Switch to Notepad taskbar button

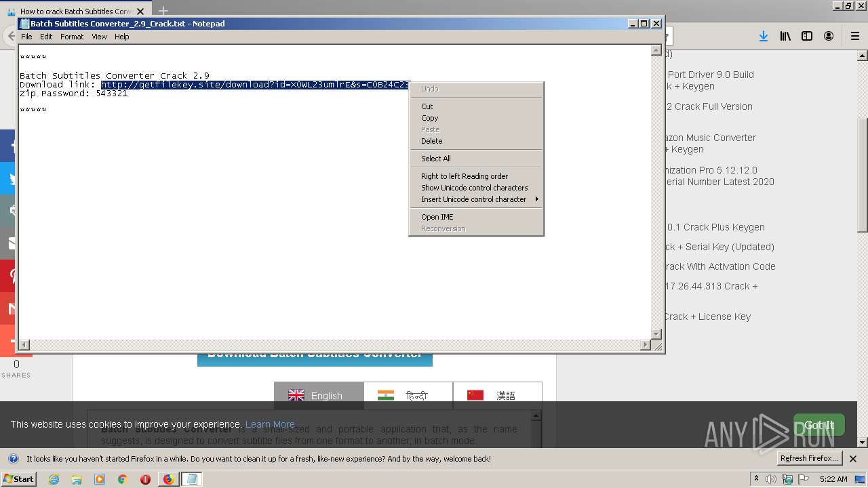tap(192, 479)
